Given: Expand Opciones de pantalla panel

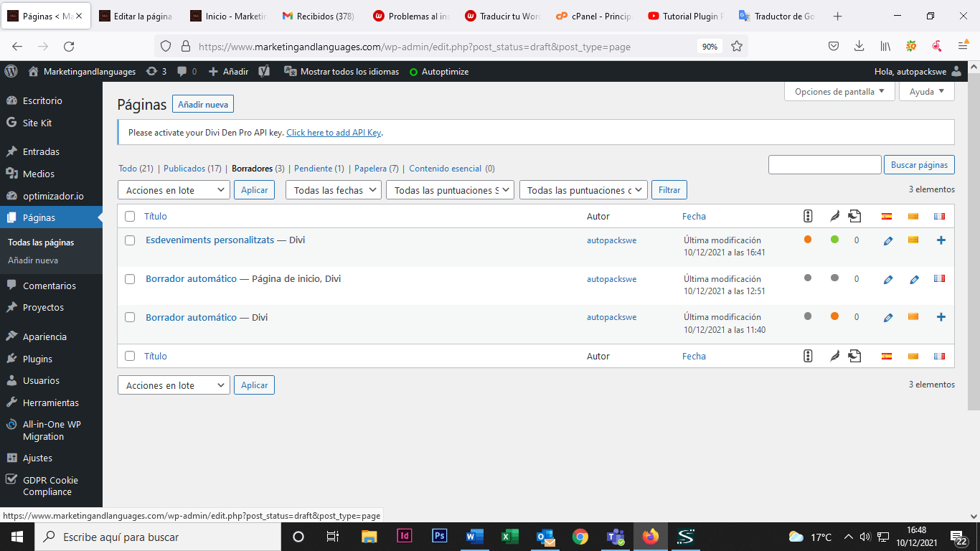Looking at the screenshot, I should tap(840, 92).
